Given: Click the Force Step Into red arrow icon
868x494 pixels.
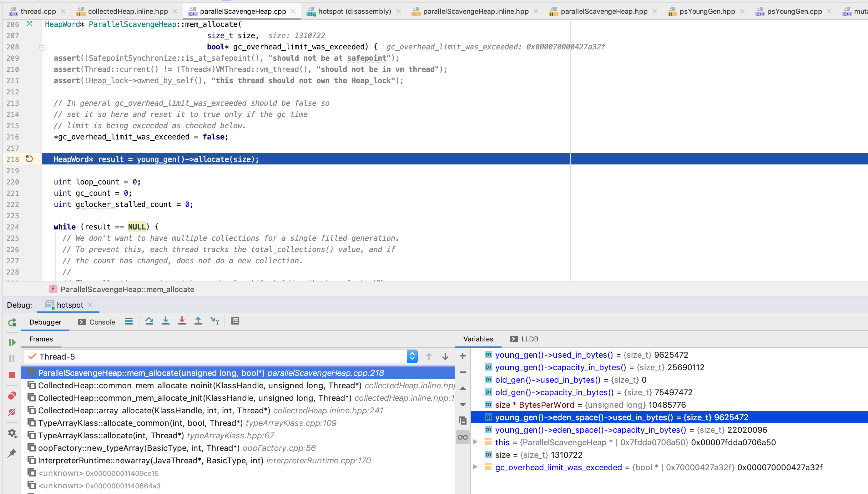Looking at the screenshot, I should [x=182, y=321].
